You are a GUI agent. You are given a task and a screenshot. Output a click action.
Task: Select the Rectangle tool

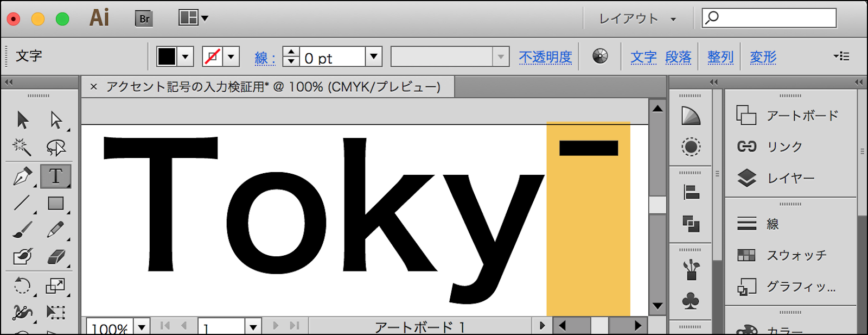(x=55, y=203)
